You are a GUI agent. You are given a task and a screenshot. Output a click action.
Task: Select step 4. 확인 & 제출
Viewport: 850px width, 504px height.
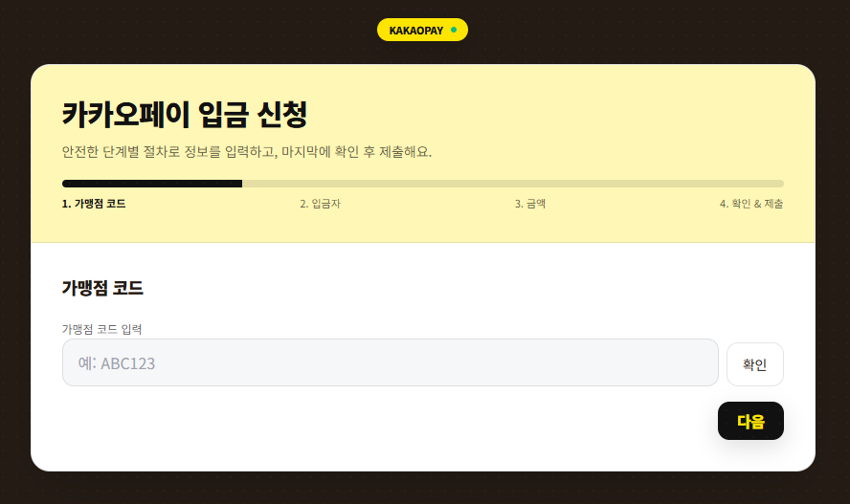click(x=751, y=204)
